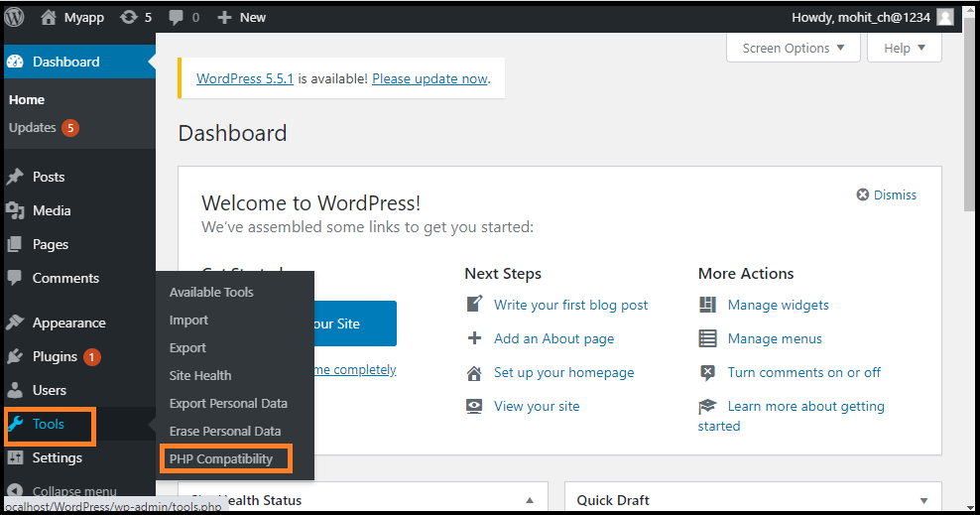Click View your site link
This screenshot has height=515, width=980.
point(537,406)
